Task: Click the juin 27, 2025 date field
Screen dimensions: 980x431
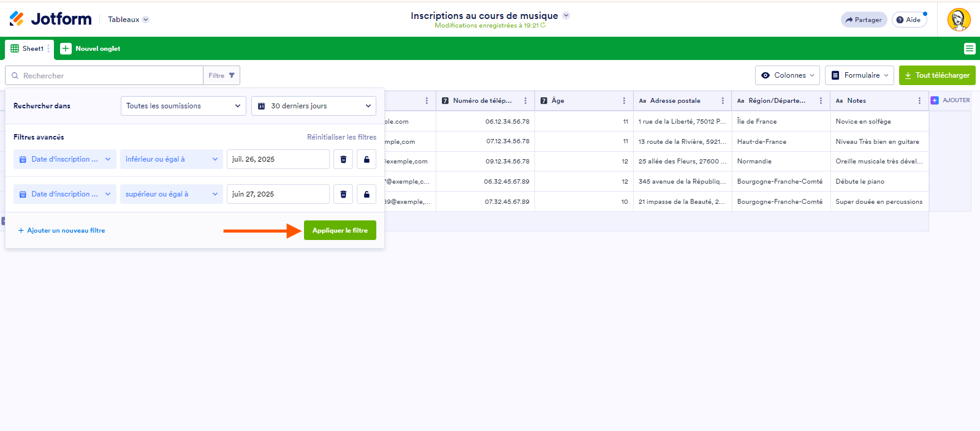Action: [x=278, y=194]
